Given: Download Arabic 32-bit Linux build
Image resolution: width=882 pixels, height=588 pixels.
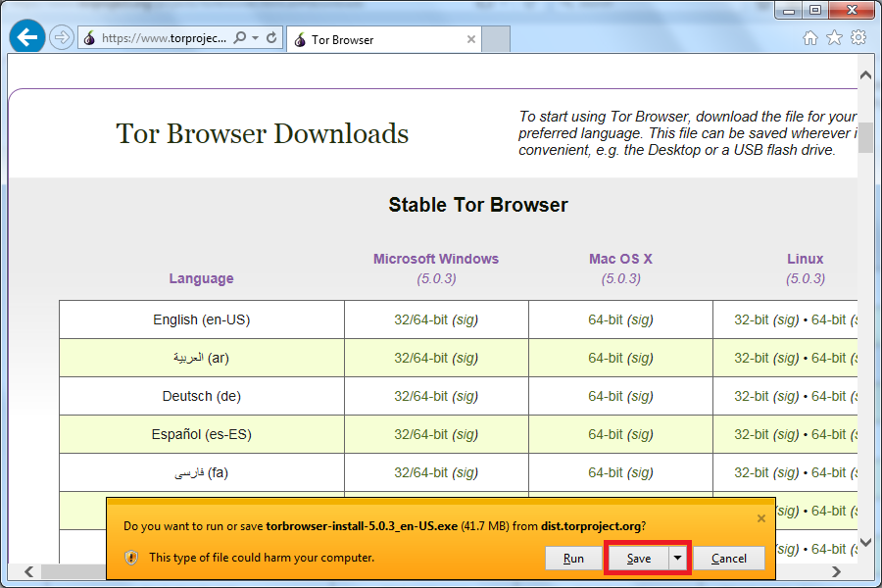Looking at the screenshot, I should point(751,358).
